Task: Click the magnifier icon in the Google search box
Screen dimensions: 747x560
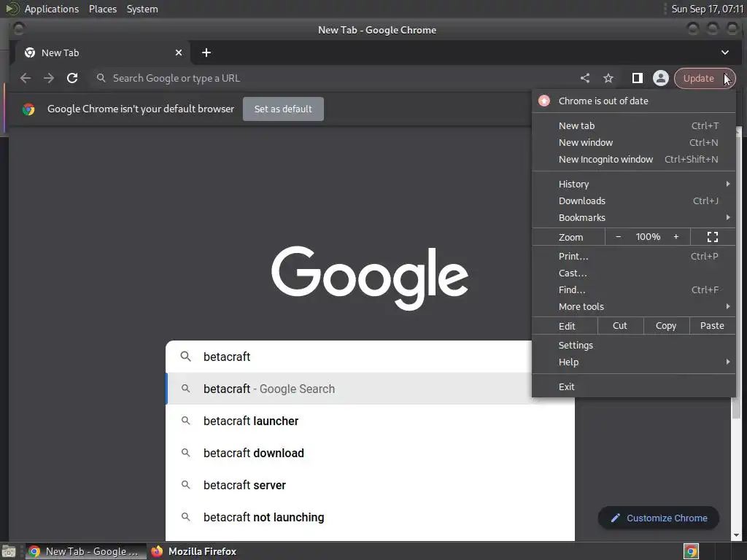Action: (x=186, y=356)
